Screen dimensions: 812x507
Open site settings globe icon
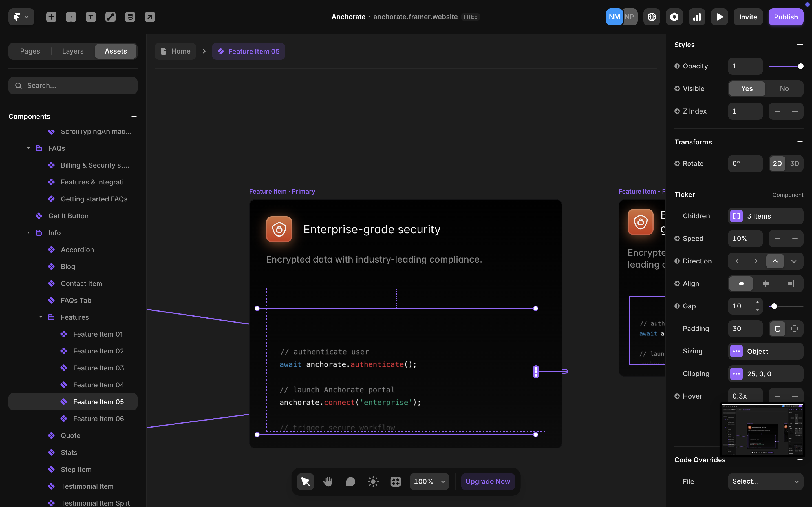coord(652,17)
